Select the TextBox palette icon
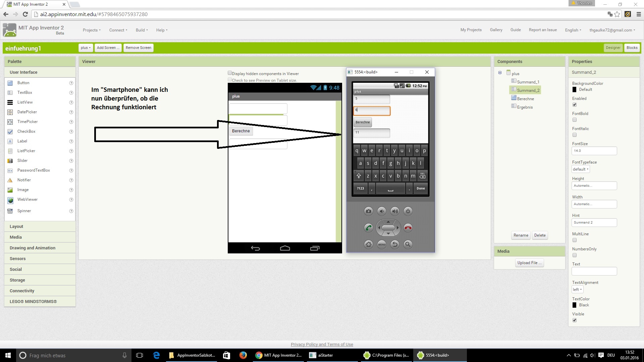 pyautogui.click(x=10, y=93)
